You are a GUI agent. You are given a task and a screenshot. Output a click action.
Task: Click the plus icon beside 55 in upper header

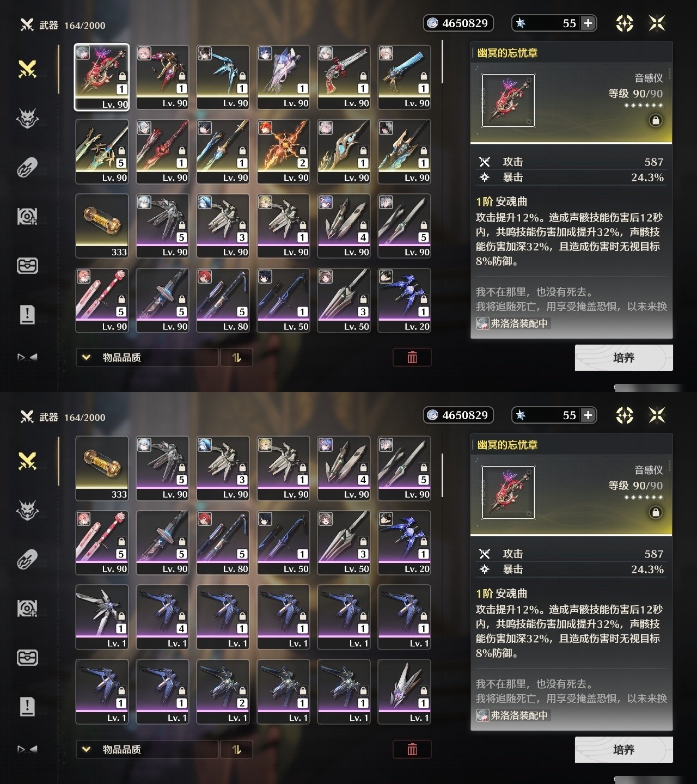[x=588, y=23]
